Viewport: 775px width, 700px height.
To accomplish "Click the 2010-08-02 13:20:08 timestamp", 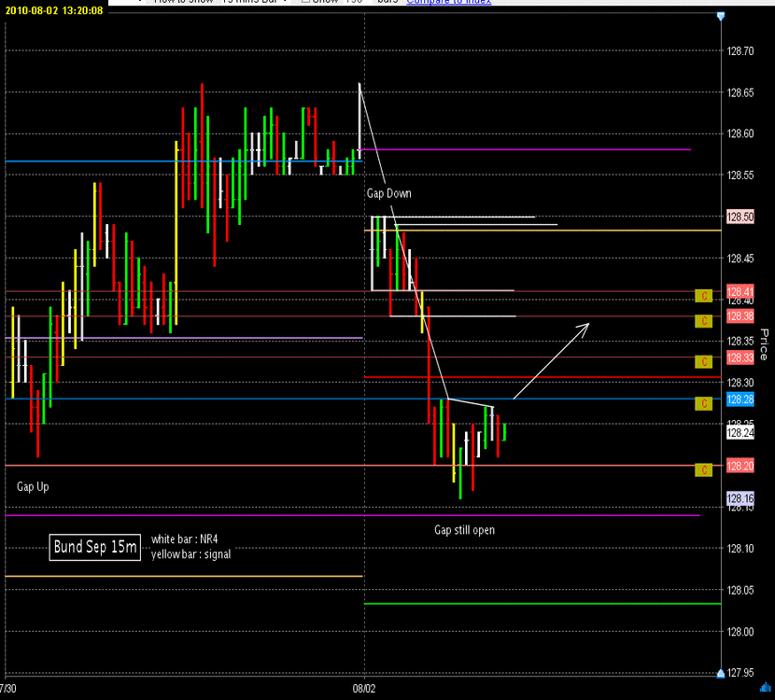I will 54,10.
